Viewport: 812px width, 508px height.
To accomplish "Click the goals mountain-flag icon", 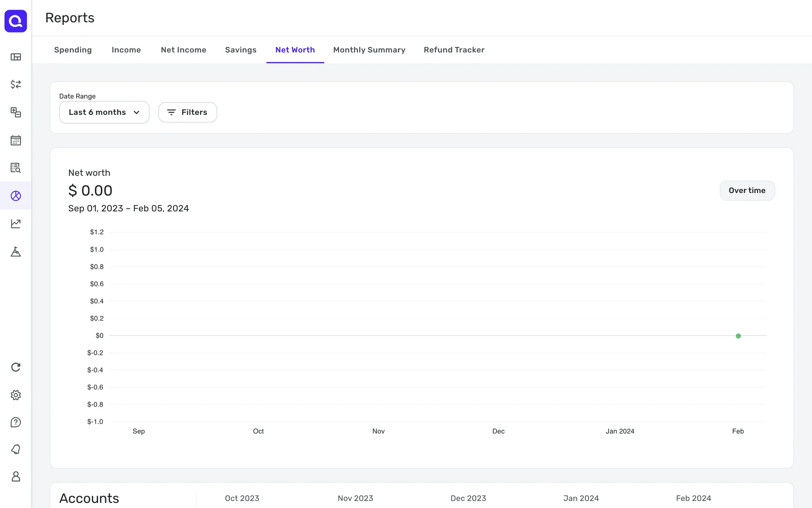I will coord(16,252).
